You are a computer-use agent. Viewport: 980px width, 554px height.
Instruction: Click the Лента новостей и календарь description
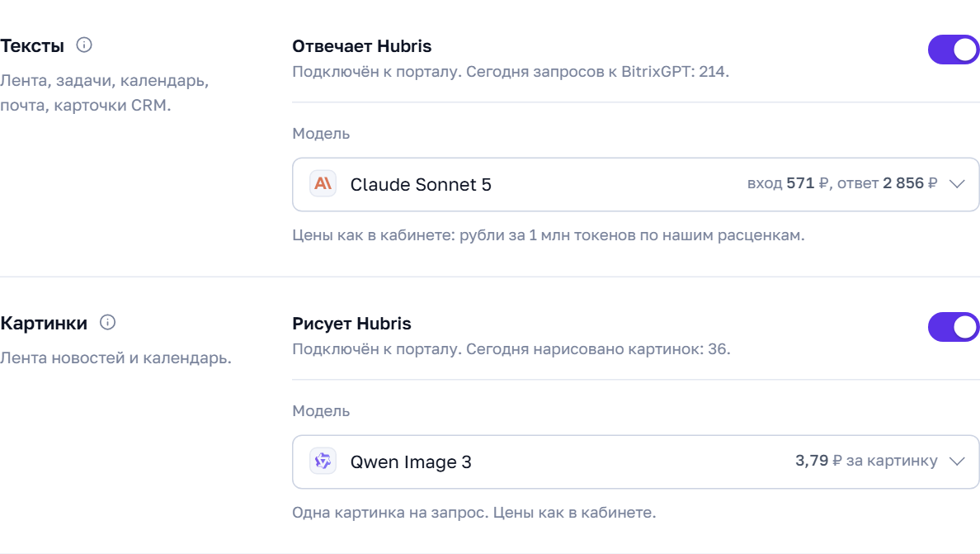115,358
